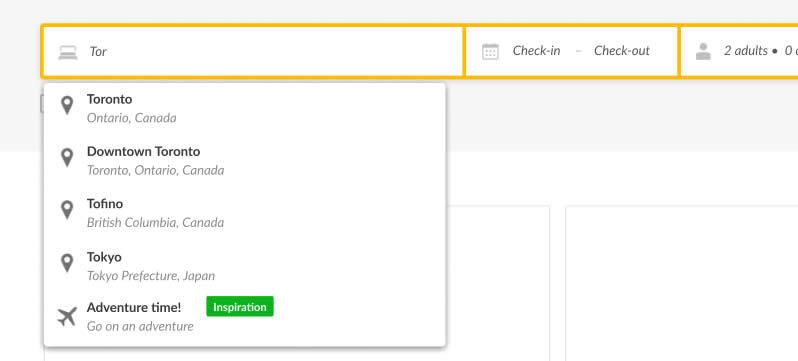The image size is (798, 361).
Task: Toggle the checkbox partially hidden behind the suggestions dropdown
Action: (43, 104)
